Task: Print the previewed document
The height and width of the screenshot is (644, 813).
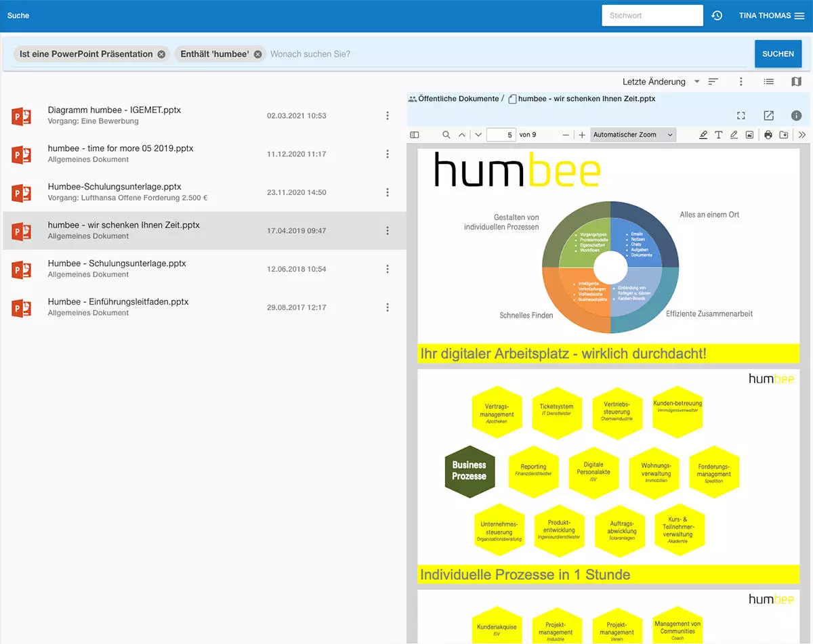Action: (x=768, y=135)
